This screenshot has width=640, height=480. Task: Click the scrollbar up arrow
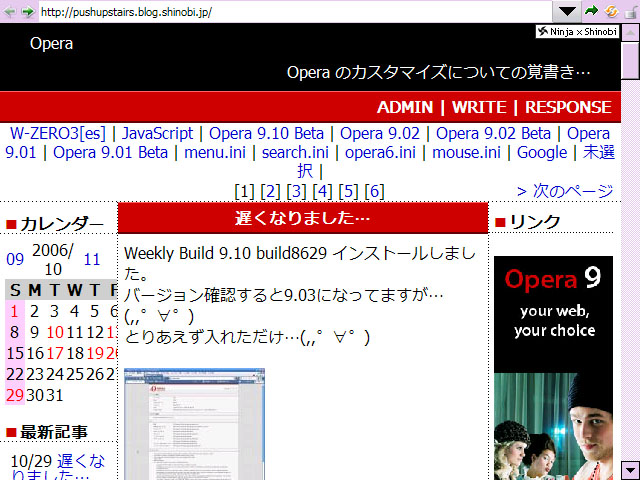point(630,32)
